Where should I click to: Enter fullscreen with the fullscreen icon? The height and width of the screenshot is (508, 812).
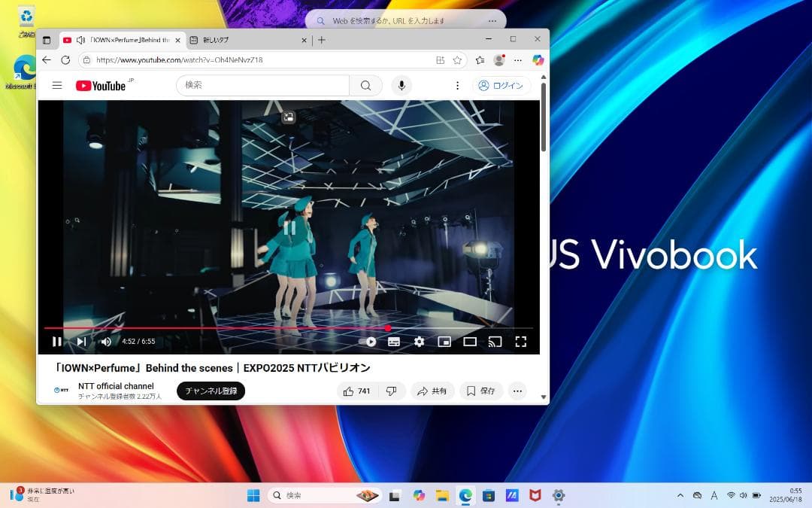point(520,341)
